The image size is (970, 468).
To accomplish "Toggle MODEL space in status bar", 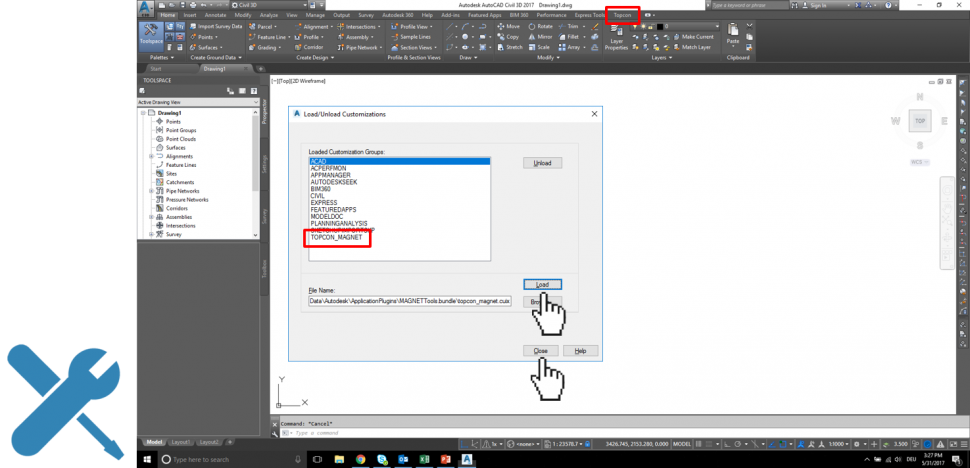I will coord(682,444).
